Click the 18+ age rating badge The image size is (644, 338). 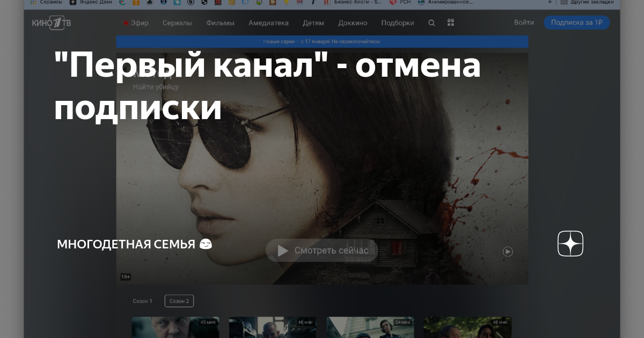(x=126, y=277)
